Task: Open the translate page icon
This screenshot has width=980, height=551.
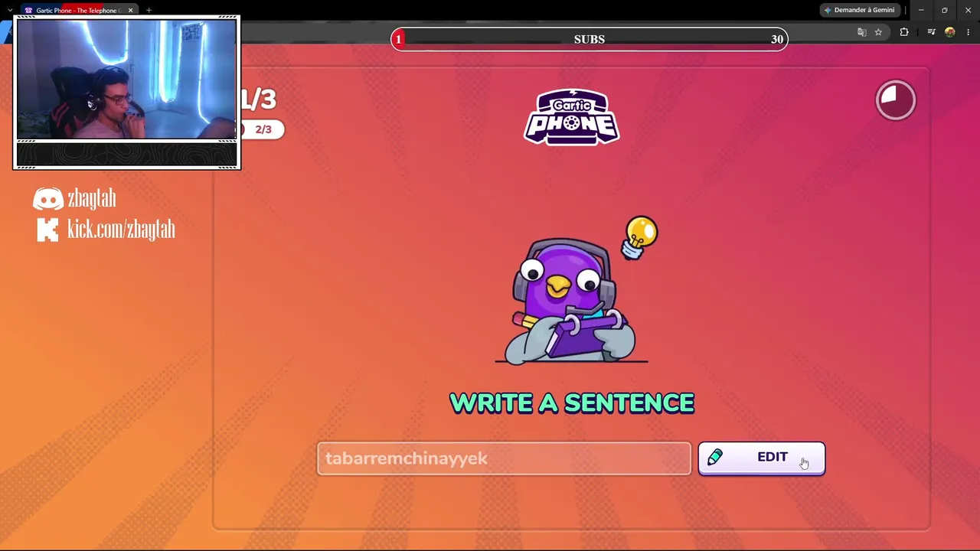Action: (861, 32)
